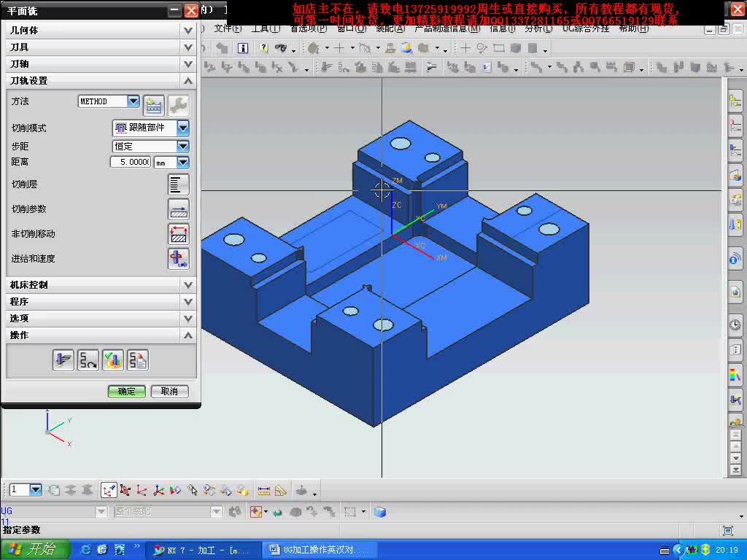Viewport: 747px width, 560px height.
Task: Open the mm unit dropdown
Action: pyautogui.click(x=183, y=163)
